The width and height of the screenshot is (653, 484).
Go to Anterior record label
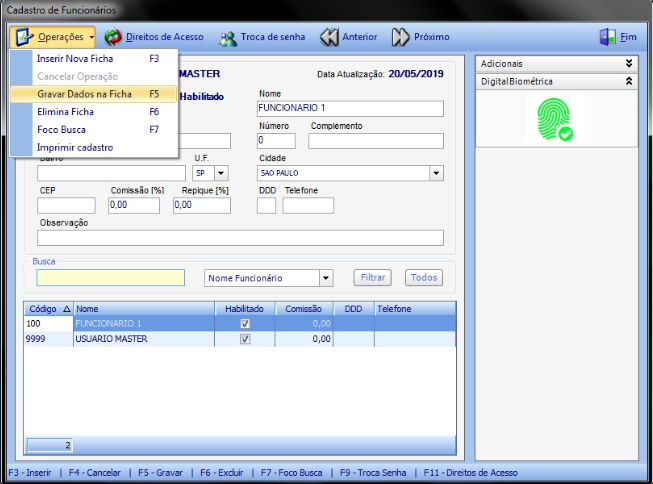pos(359,37)
